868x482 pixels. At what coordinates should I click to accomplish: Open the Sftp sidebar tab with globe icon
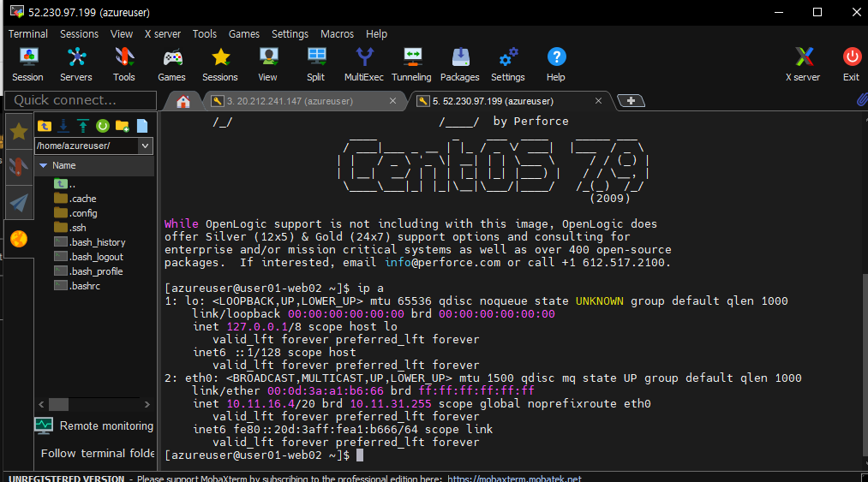coord(19,239)
